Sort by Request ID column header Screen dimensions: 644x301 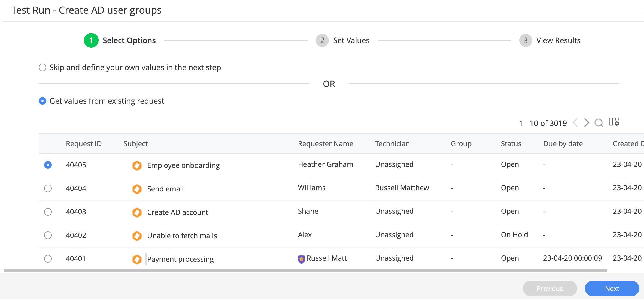(x=84, y=144)
